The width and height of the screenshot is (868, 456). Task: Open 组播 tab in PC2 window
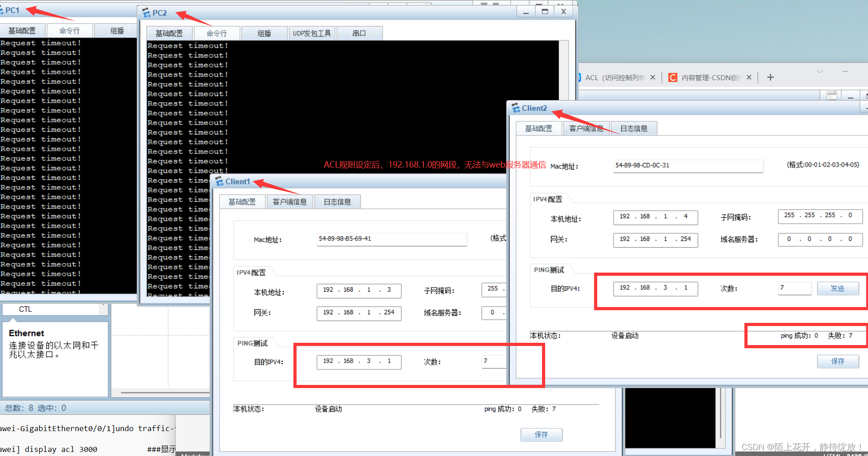264,34
